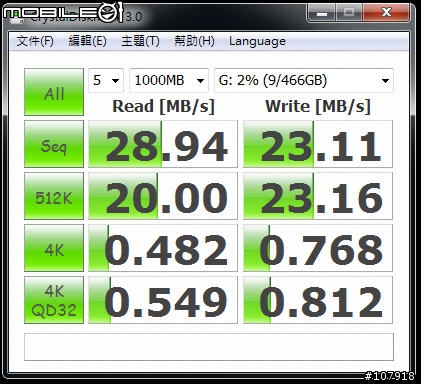Minimize the CrystalDiskMark window
The image size is (421, 384).
coord(321,13)
